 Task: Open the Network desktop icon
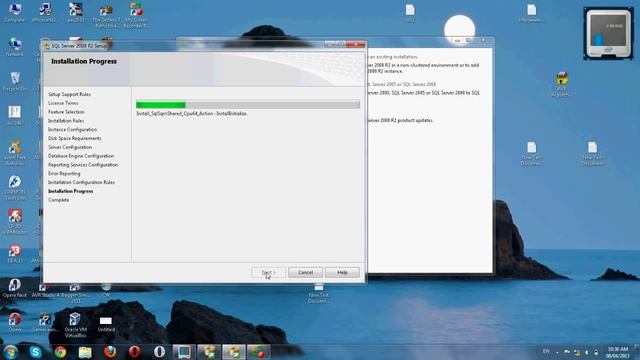[15, 47]
